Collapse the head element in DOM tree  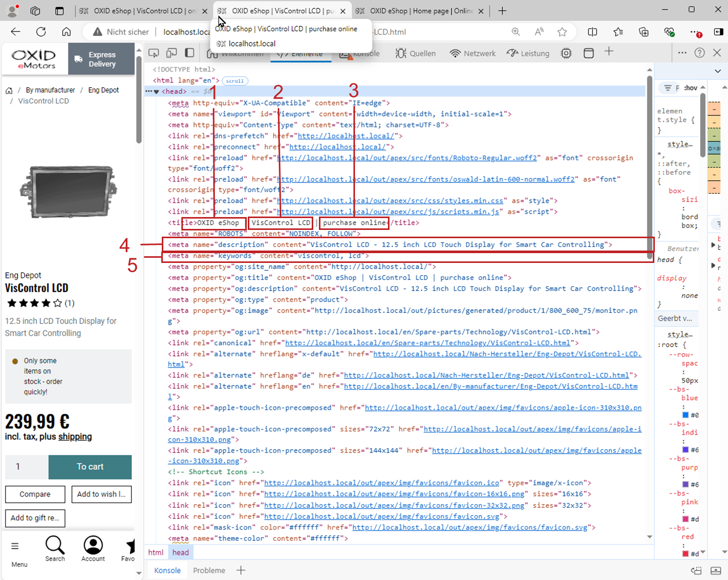click(157, 92)
